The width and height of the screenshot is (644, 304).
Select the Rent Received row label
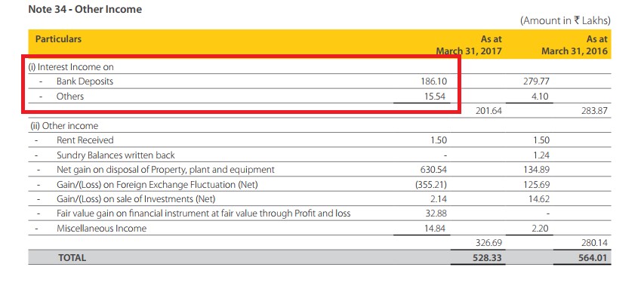(85, 140)
